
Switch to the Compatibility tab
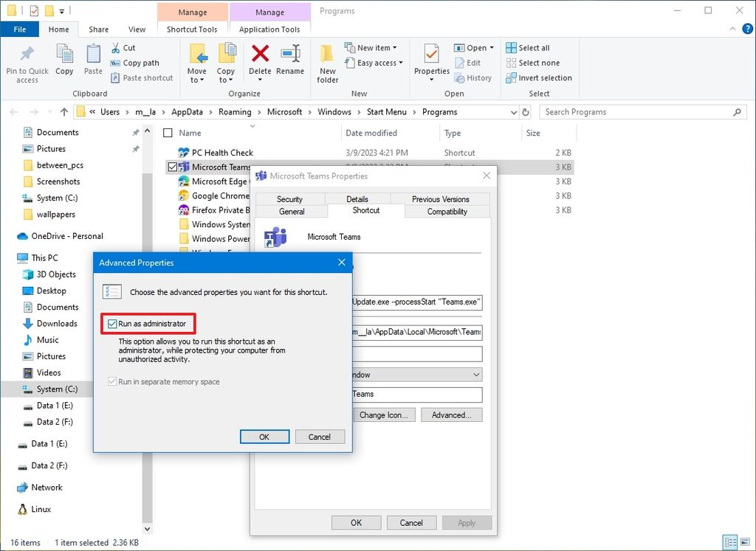447,210
